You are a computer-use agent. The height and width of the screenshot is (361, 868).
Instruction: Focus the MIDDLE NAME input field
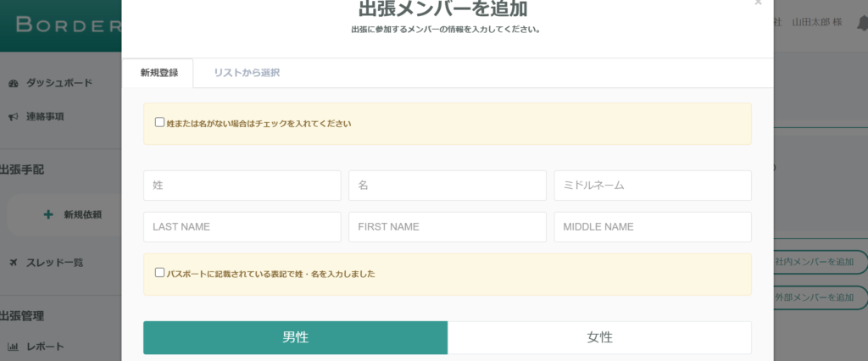point(653,227)
